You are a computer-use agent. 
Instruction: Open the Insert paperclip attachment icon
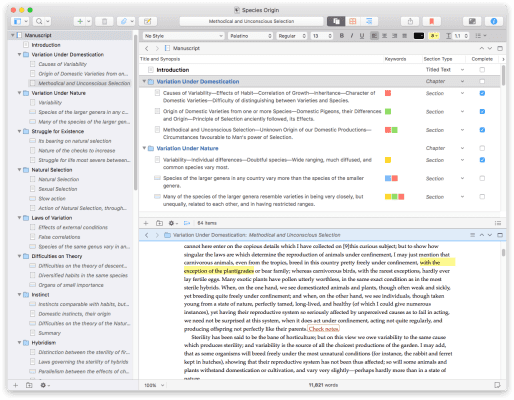point(125,21)
